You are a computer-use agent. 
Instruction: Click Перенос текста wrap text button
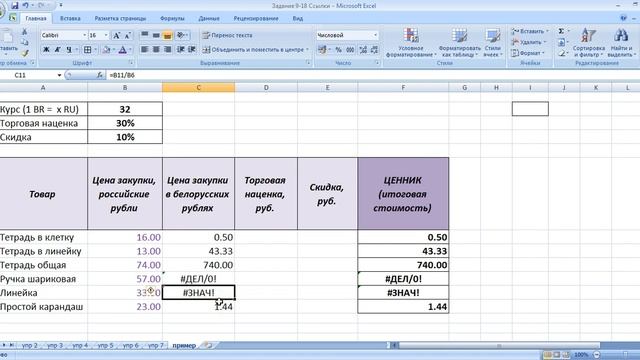pyautogui.click(x=228, y=36)
